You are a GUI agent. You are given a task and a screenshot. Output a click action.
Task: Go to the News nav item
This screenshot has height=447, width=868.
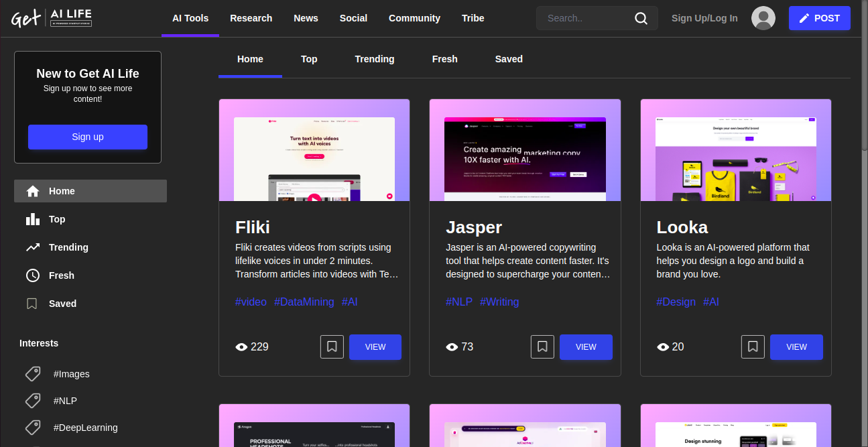(306, 18)
